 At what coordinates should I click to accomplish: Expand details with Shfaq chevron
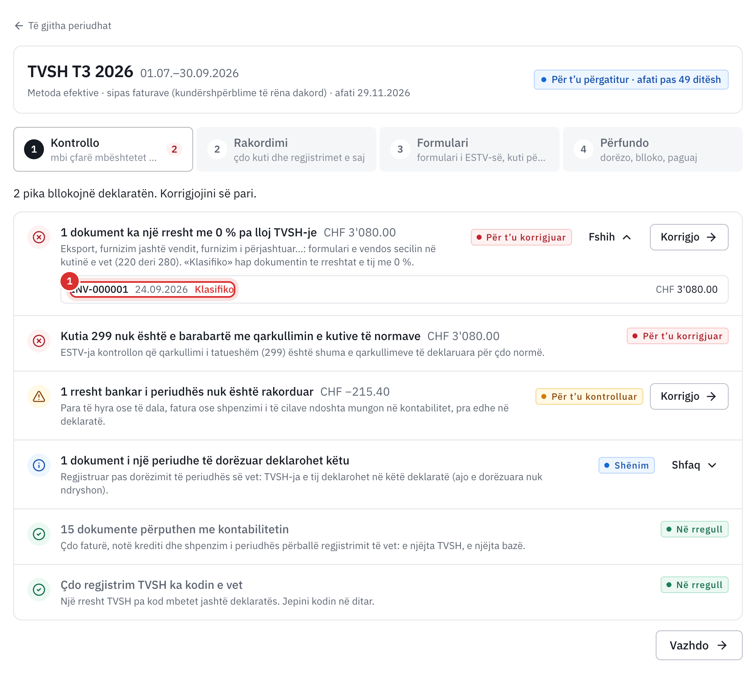[694, 465]
